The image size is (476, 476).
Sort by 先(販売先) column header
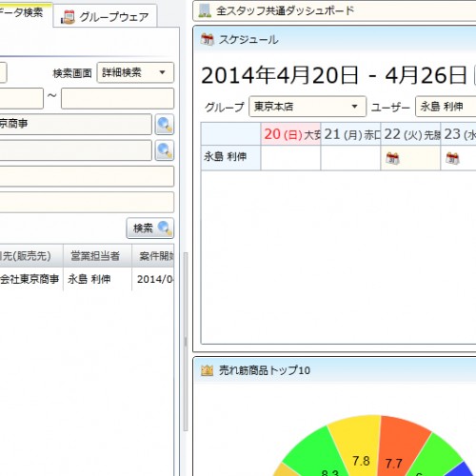[x=31, y=256]
